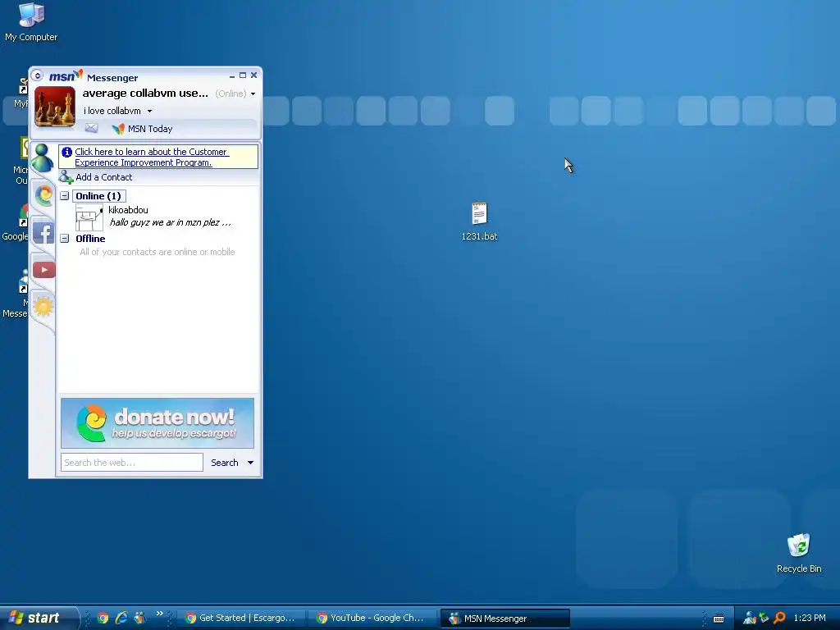Screen dimensions: 840x630
Task: Expand the Quick Launch overflow chevron
Action: coord(160,614)
